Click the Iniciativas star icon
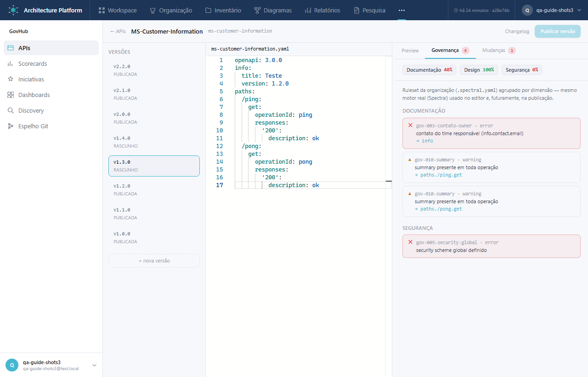This screenshot has width=588, height=377. pyautogui.click(x=11, y=79)
